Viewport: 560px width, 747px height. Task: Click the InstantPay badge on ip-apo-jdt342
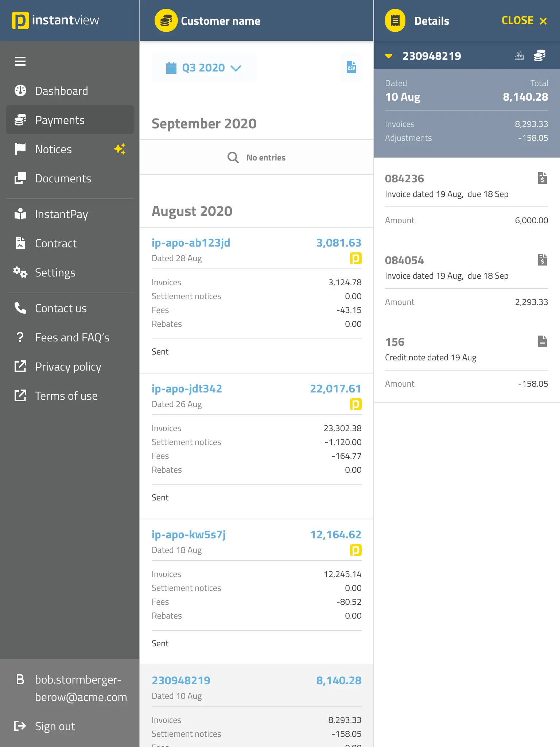click(355, 404)
